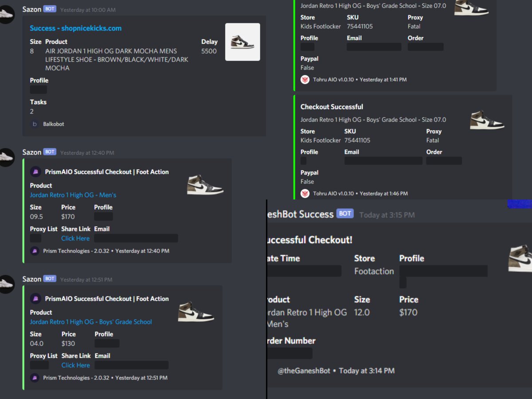Click the Sazon username at 12:51 PM
Viewport: 532px width, 399px height.
[x=31, y=279]
